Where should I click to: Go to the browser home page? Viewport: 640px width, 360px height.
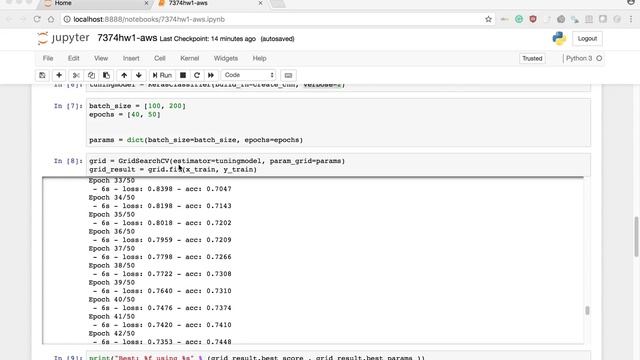51,19
